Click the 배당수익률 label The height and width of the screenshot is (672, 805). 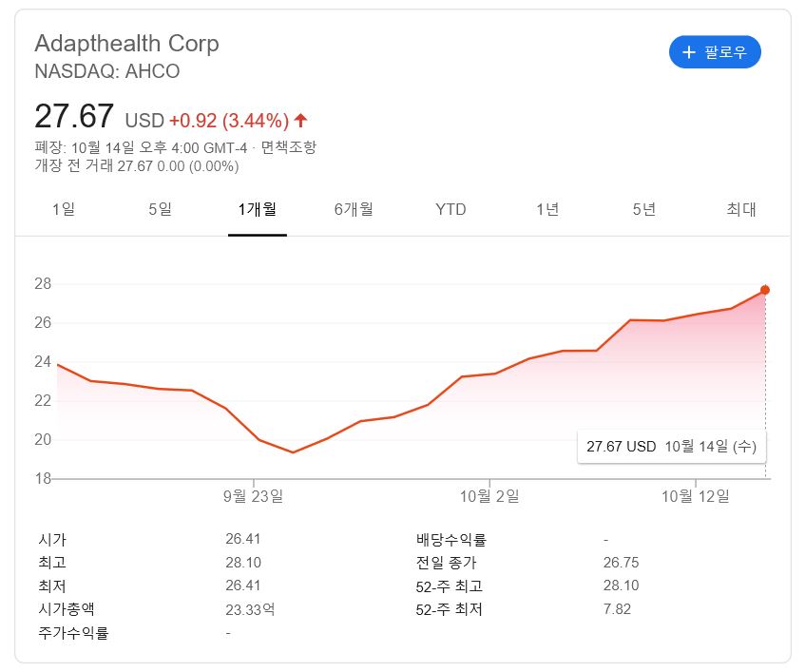click(x=450, y=540)
